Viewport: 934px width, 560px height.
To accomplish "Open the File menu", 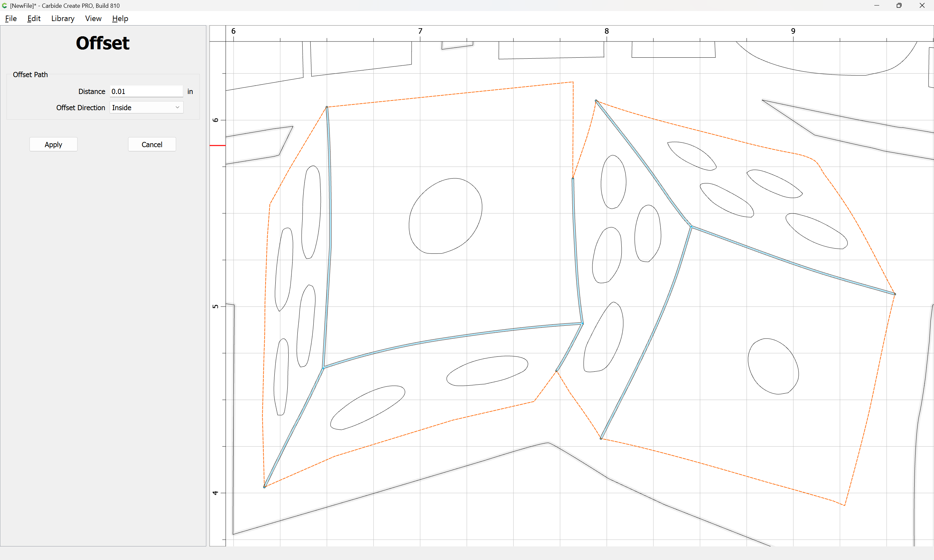I will click(11, 18).
